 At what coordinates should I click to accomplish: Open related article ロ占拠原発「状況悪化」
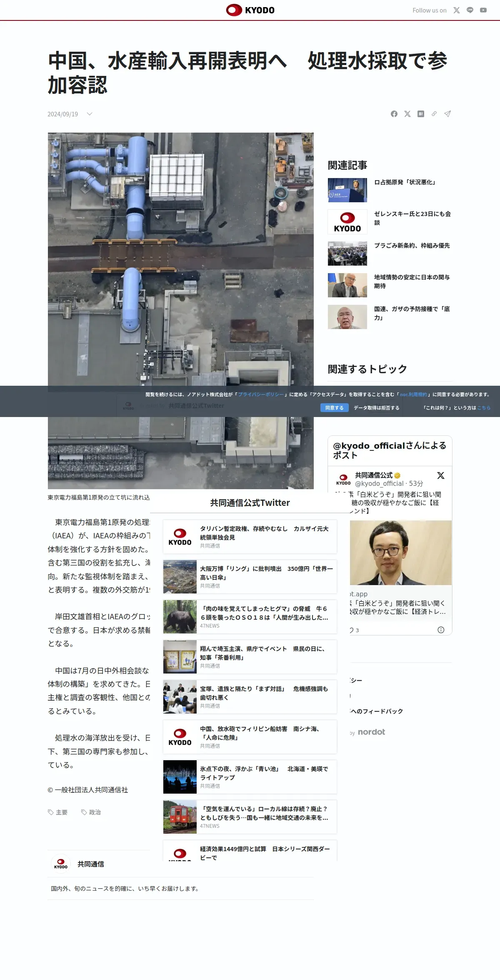pos(405,182)
